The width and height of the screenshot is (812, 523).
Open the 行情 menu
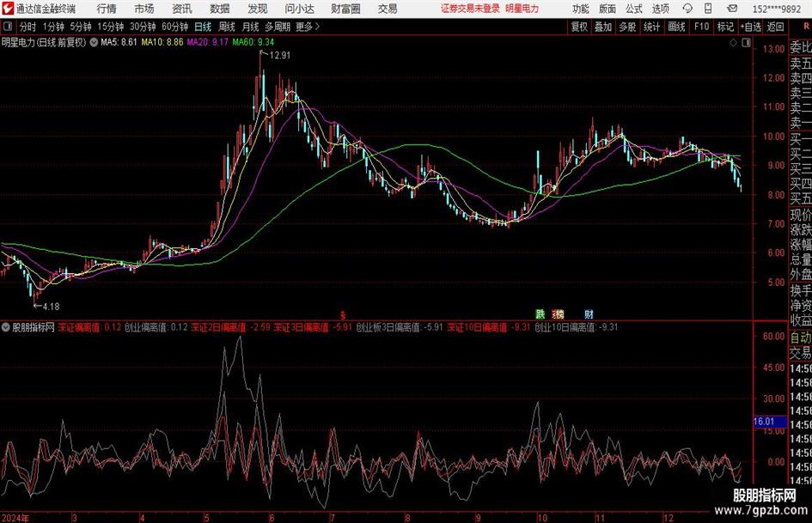[107, 9]
